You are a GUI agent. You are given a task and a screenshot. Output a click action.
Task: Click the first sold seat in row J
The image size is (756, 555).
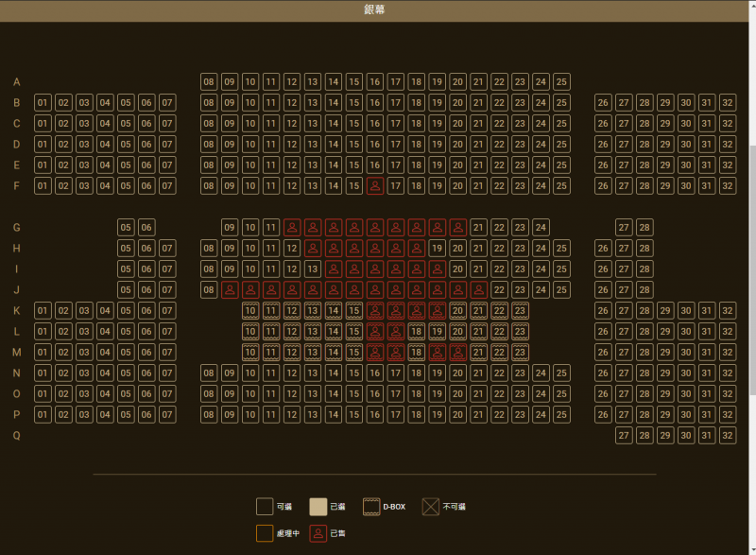[x=230, y=290]
